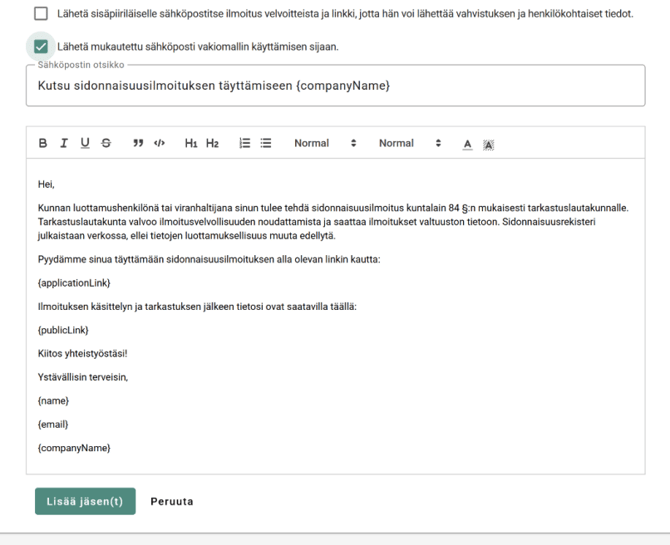Click the Sähköpostin otsikko subject field
This screenshot has height=545, width=670.
(x=335, y=86)
